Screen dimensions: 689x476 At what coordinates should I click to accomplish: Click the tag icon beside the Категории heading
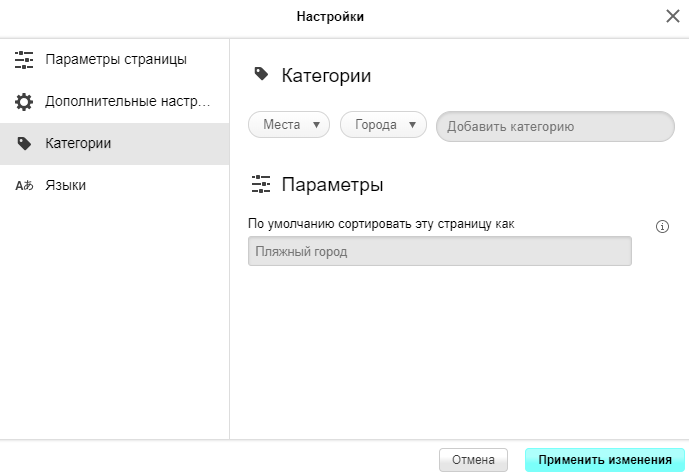[x=261, y=75]
